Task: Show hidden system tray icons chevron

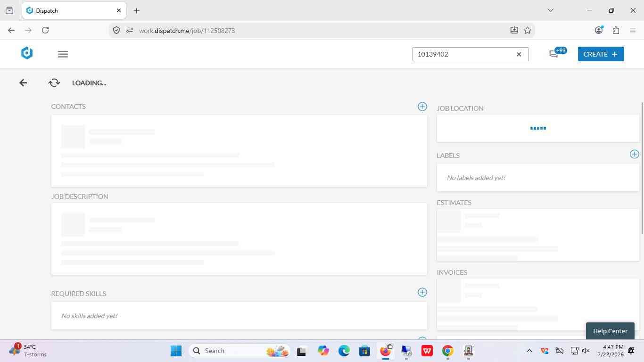Action: coord(529,351)
